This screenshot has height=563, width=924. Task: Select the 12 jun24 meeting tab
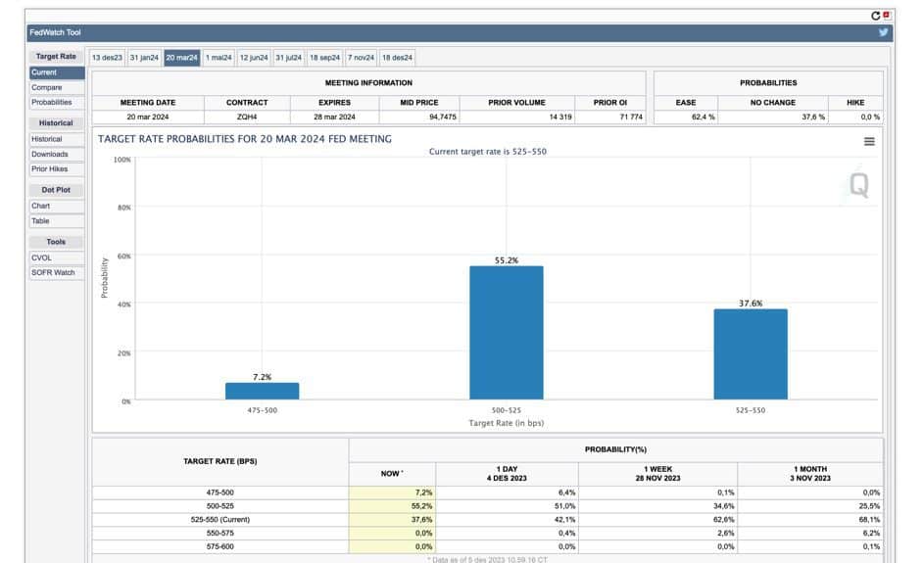click(x=254, y=58)
